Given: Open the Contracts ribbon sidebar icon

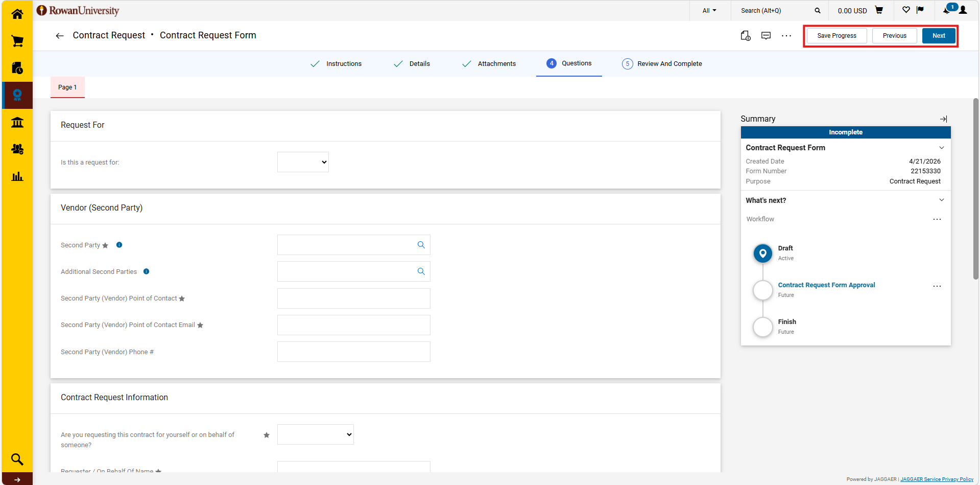Looking at the screenshot, I should 17,95.
